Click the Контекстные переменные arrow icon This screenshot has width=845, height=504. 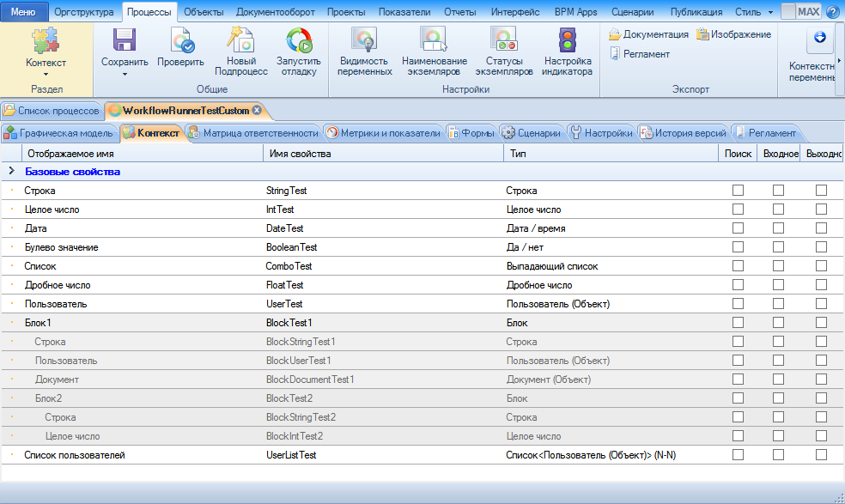[x=819, y=38]
